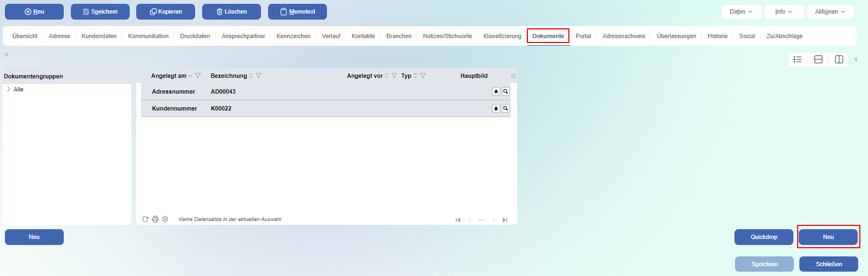Click the Schließen button
The image size is (868, 276).
pyautogui.click(x=828, y=264)
